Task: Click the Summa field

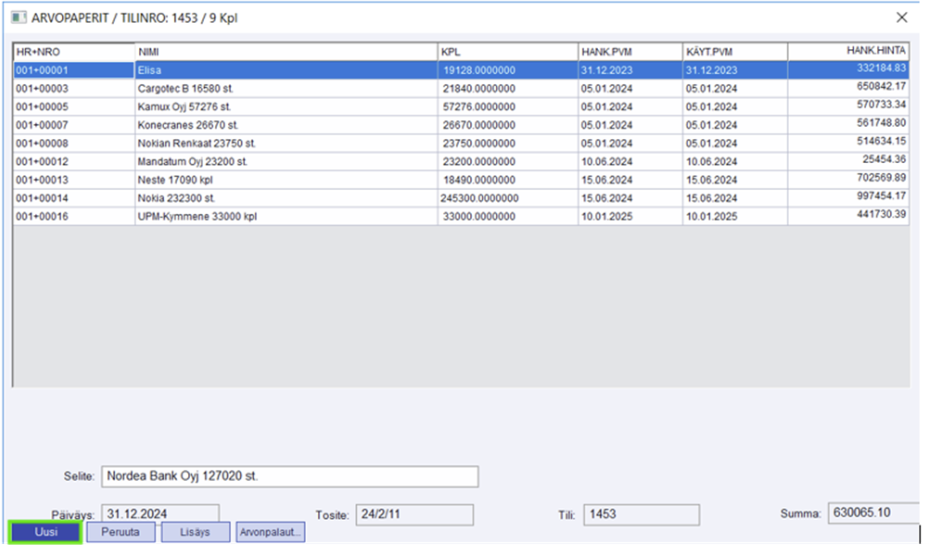Action: click(x=872, y=514)
